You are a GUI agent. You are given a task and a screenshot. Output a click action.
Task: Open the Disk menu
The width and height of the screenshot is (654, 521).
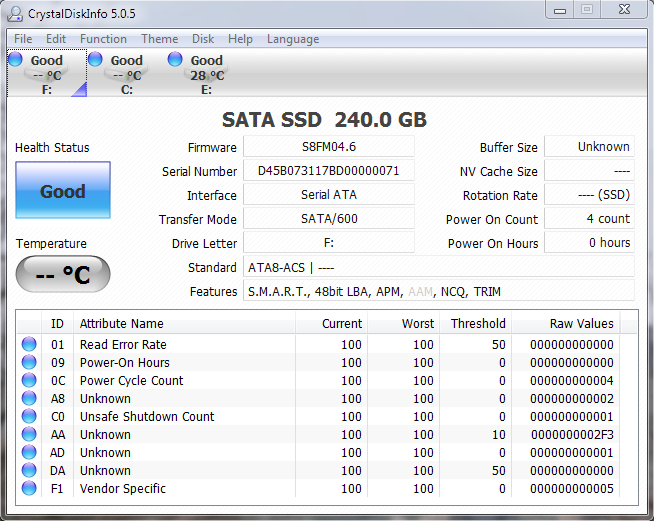(203, 39)
